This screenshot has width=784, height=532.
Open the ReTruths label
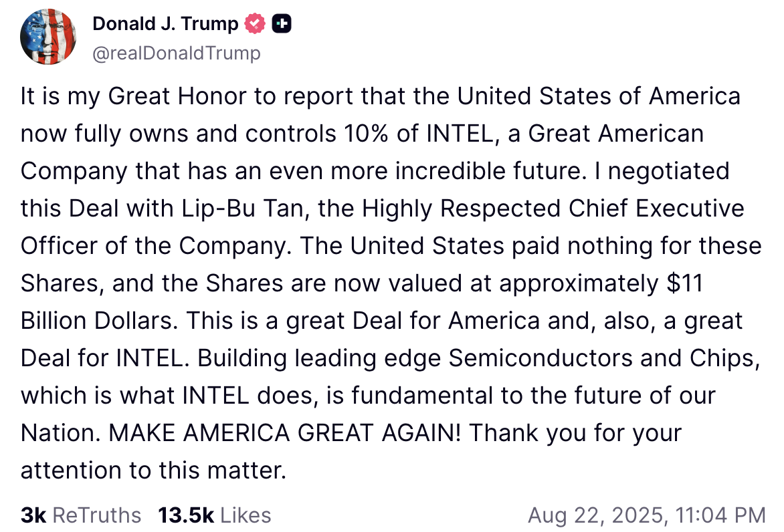97,515
